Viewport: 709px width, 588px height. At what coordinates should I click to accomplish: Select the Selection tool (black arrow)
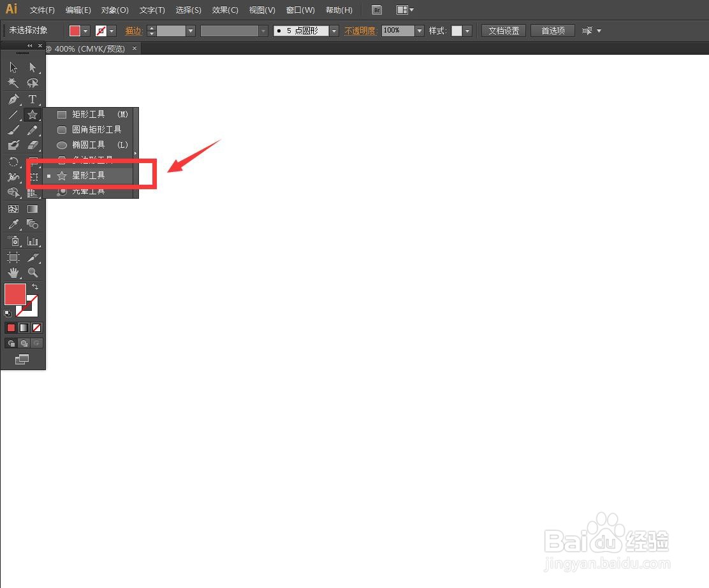pos(13,68)
